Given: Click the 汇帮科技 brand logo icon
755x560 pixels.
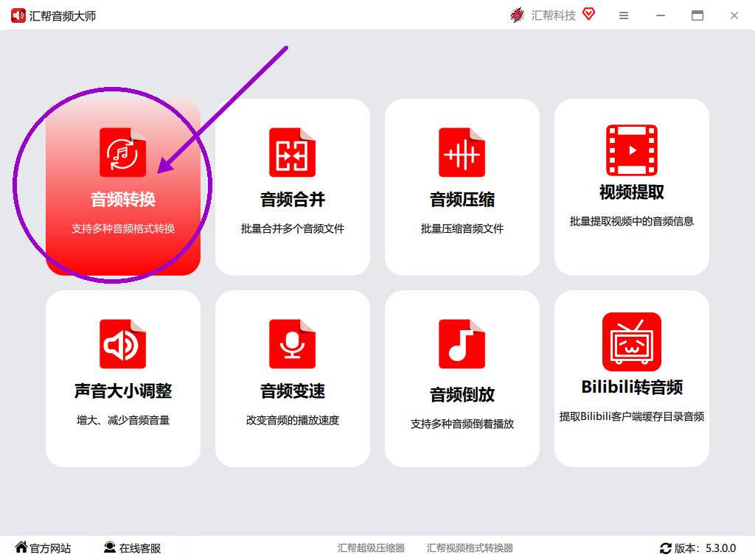Looking at the screenshot, I should pos(517,15).
